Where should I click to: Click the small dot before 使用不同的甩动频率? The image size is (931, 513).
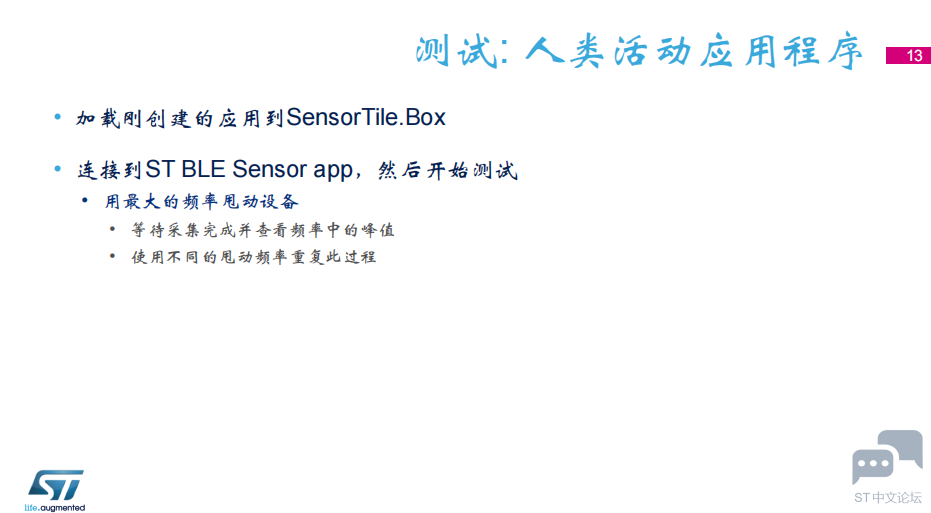tap(112, 256)
